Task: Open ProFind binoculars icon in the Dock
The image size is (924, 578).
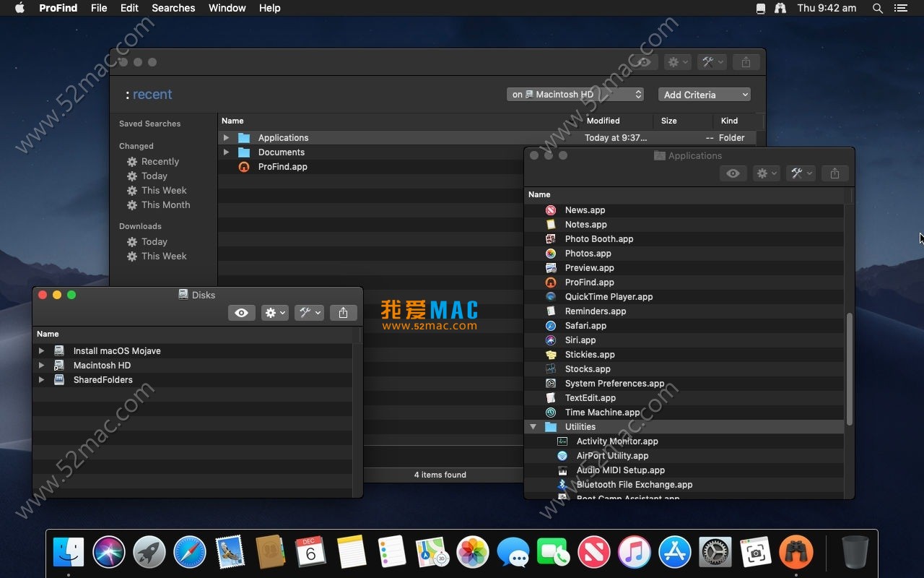Action: point(796,553)
